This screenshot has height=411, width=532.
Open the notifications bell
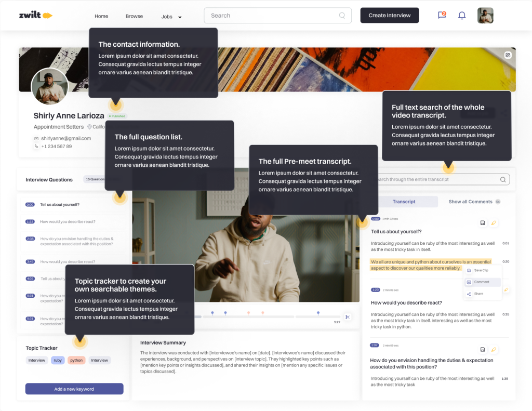click(461, 16)
